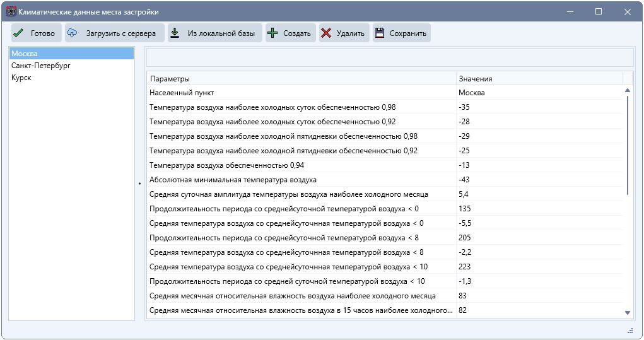Click the green plus Создать icon
This screenshot has height=340, width=644.
(x=272, y=33)
